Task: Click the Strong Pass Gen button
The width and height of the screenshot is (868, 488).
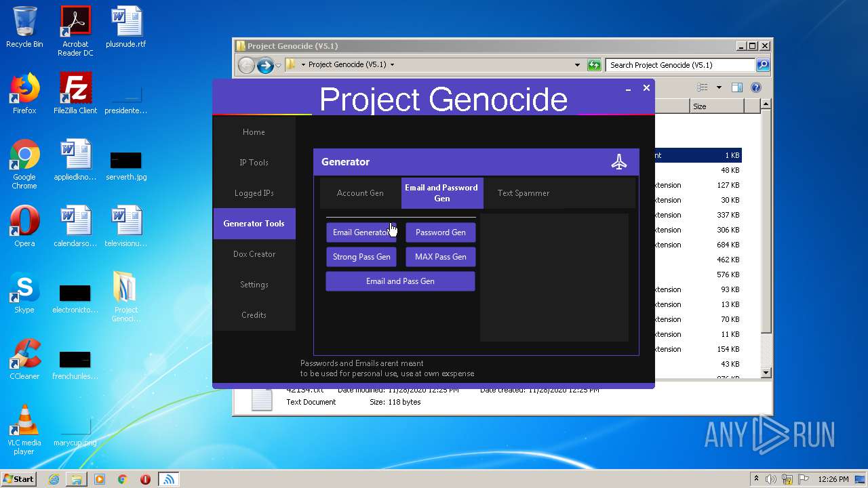Action: tap(361, 257)
